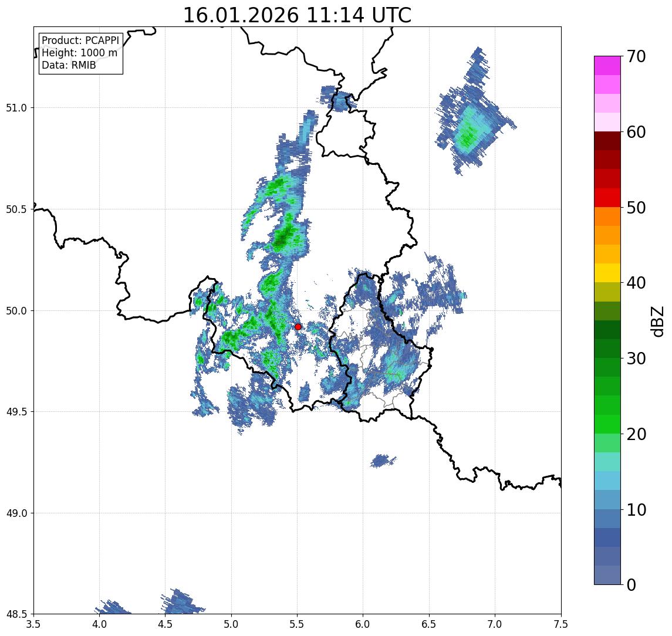Click the longitude label 4.5
The height and width of the screenshot is (636, 672).
pyautogui.click(x=166, y=624)
